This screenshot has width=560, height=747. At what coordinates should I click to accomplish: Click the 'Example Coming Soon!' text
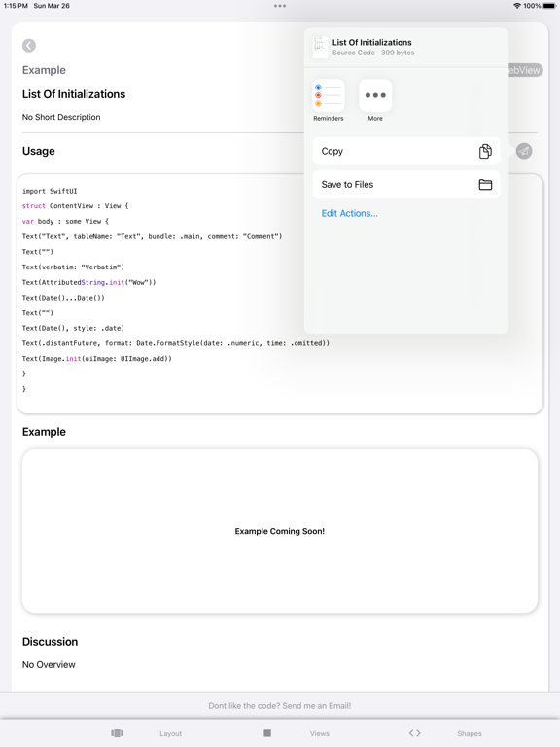280,531
